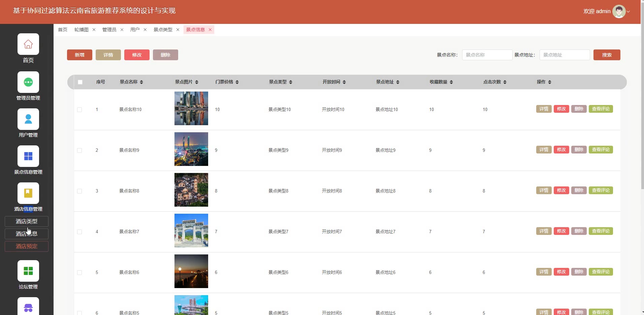Image resolution: width=644 pixels, height=315 pixels.
Task: Open the 首页 home icon in sidebar
Action: coord(28,44)
